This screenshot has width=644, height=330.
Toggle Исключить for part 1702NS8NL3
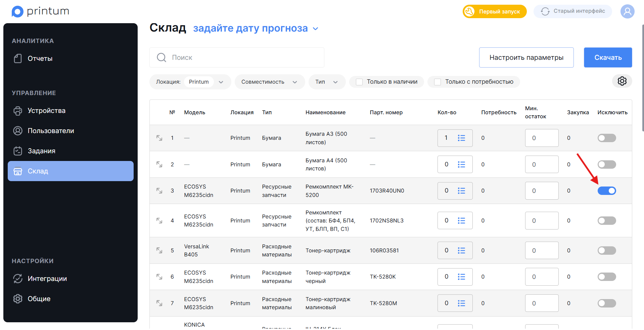tap(607, 220)
